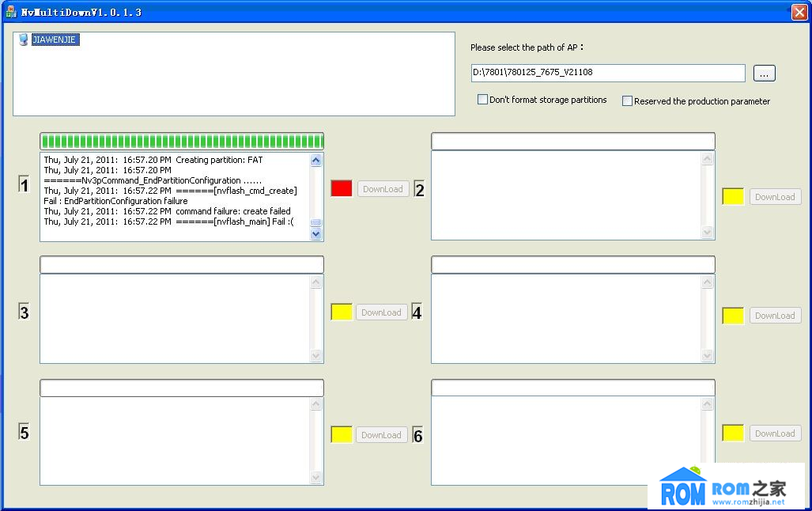Click the slot 5 log scroll down arrow
The height and width of the screenshot is (511, 812).
tap(316, 477)
